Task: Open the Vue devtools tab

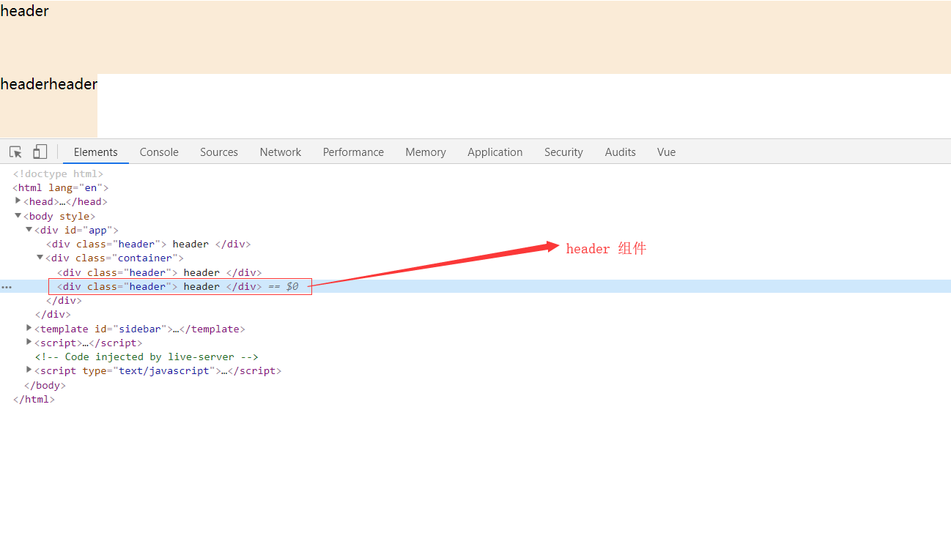Action: click(667, 152)
